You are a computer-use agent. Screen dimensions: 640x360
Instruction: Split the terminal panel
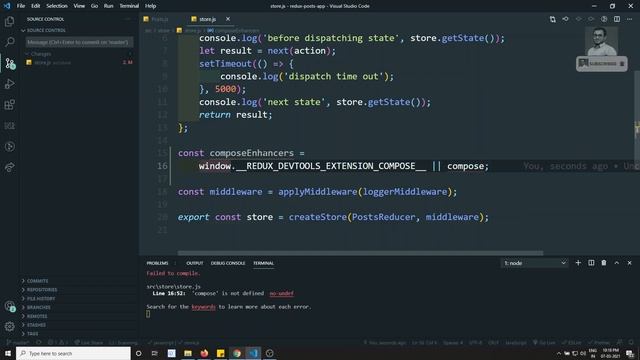pos(591,263)
